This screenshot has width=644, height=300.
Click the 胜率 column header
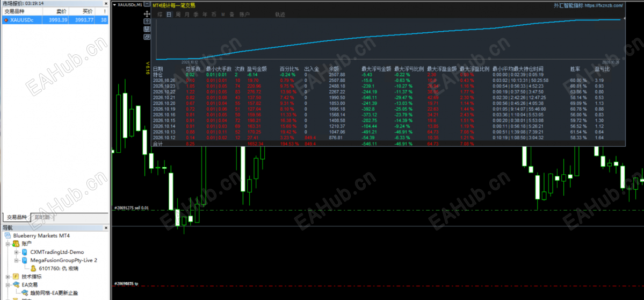point(575,69)
